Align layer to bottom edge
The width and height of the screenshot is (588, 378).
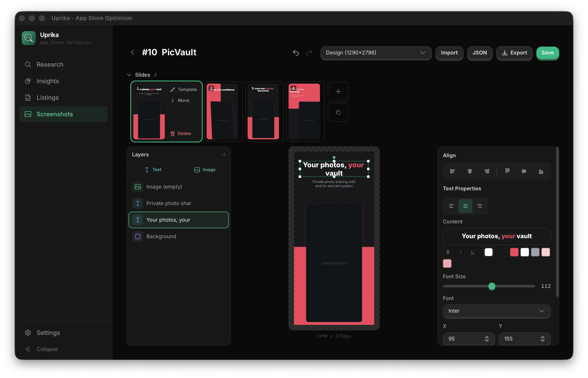pyautogui.click(x=541, y=171)
